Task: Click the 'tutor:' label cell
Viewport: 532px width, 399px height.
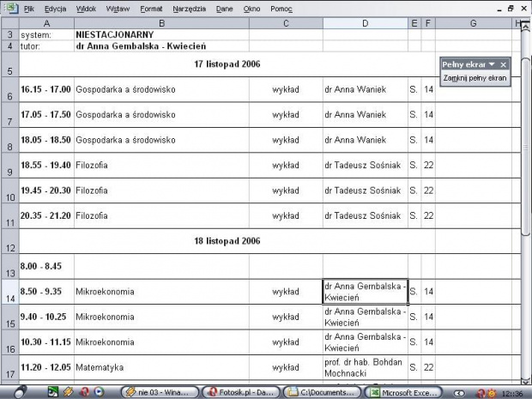Action: pos(46,46)
